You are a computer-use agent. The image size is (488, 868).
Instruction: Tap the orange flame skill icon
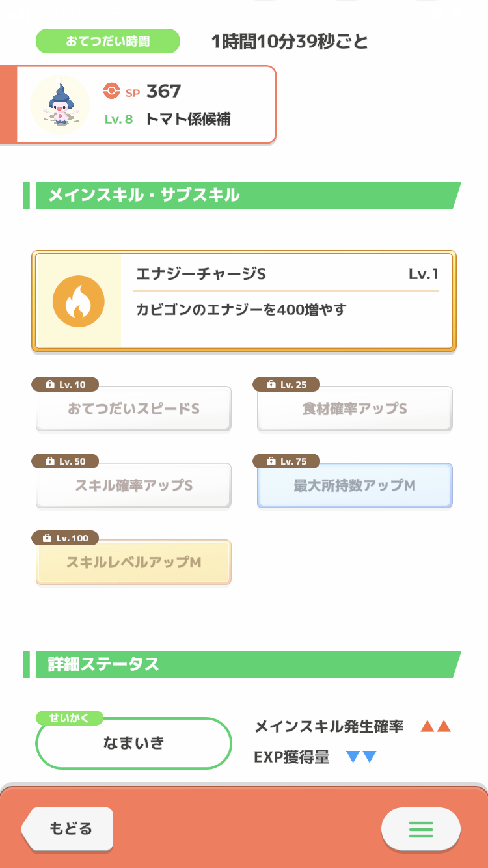point(78,301)
